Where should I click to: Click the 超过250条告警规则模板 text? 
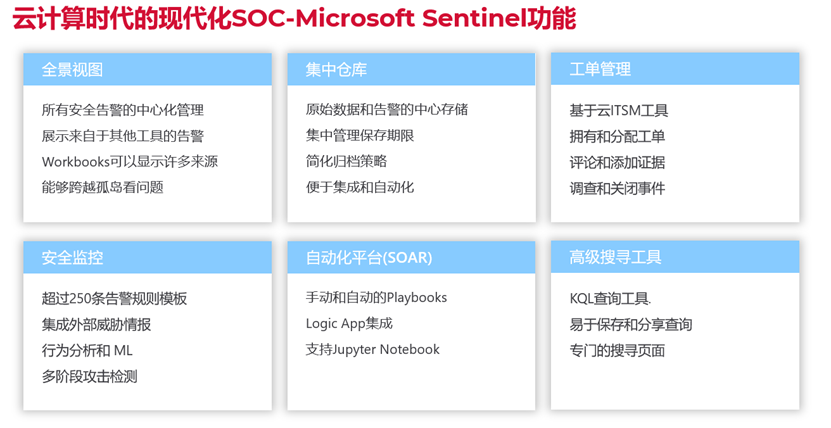point(114,298)
